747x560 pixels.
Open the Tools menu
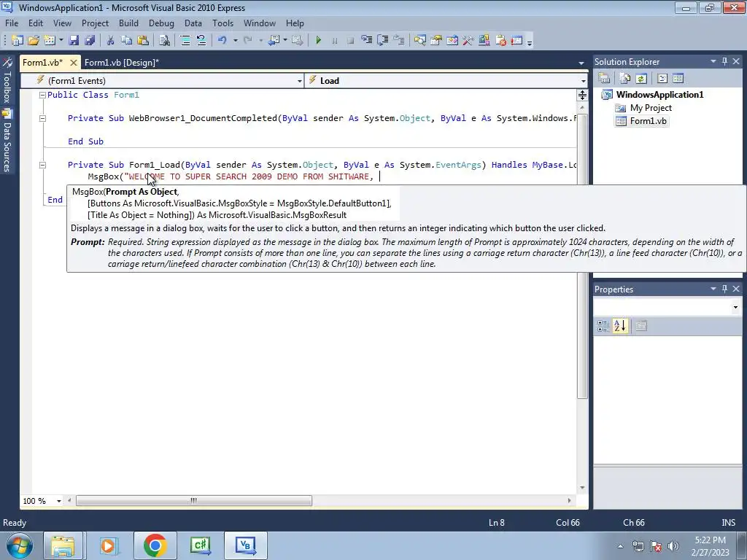tap(223, 23)
